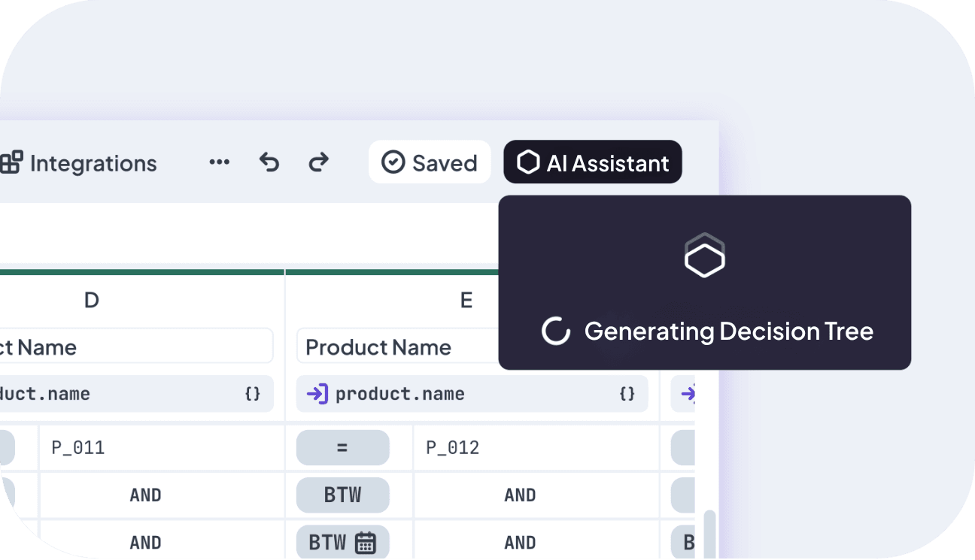
Task: Click the Product Name field in column E
Action: 397,347
